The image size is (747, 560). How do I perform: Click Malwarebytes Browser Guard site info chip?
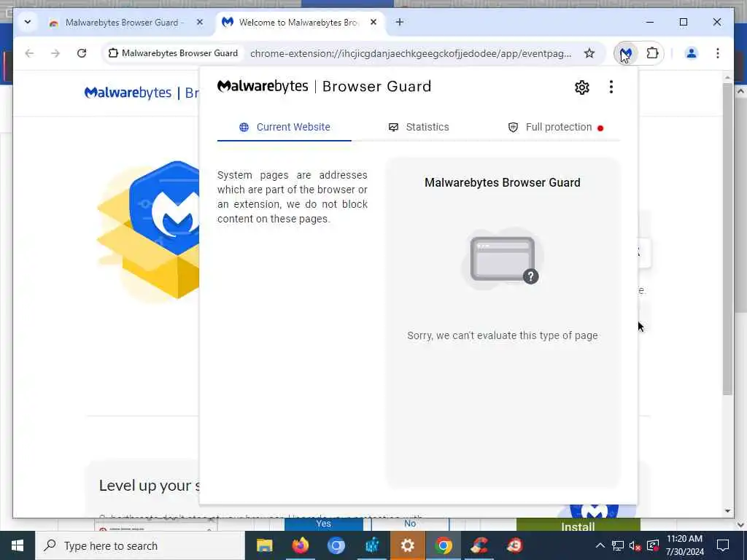[174, 53]
